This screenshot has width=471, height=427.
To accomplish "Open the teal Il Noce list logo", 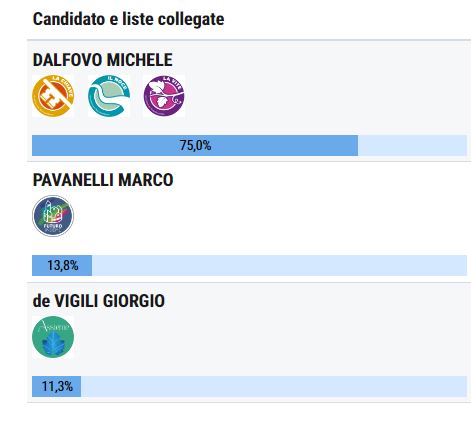I will [x=109, y=96].
